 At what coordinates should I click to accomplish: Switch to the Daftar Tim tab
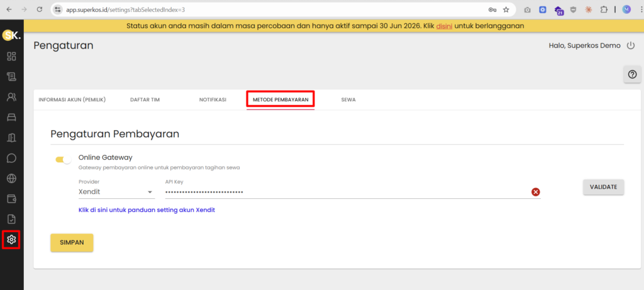[x=145, y=100]
